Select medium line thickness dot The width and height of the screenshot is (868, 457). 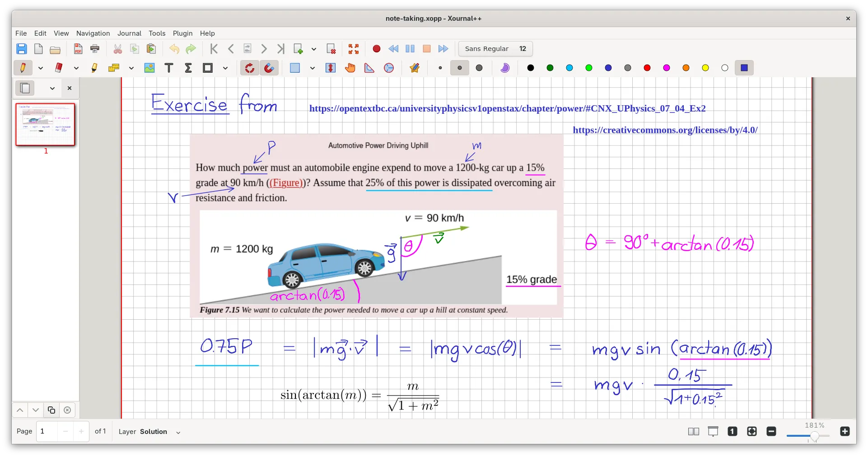click(460, 68)
